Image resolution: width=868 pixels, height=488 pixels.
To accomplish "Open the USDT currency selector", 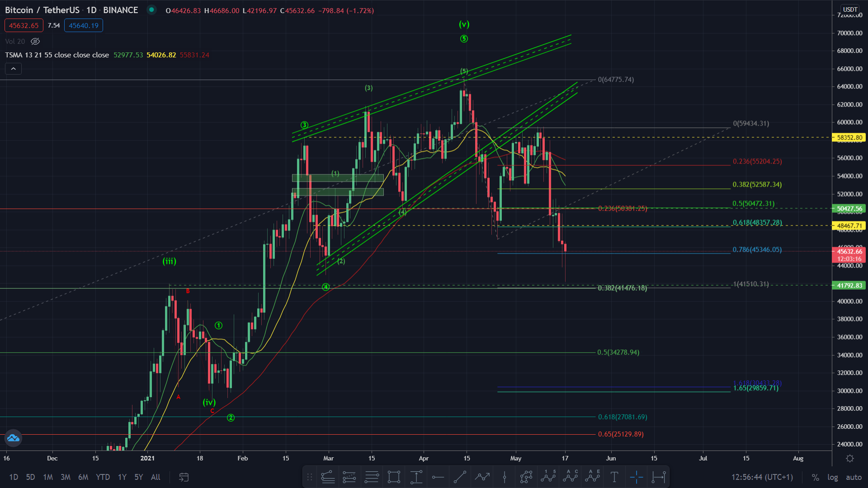I will [x=850, y=9].
